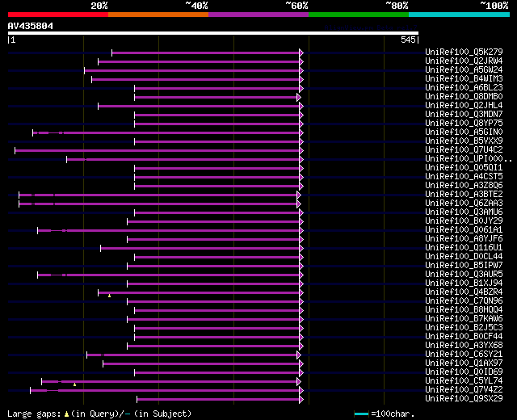Click UniRef100_B2J5C3 label
The height and width of the screenshot is (420, 517).
[464, 328]
